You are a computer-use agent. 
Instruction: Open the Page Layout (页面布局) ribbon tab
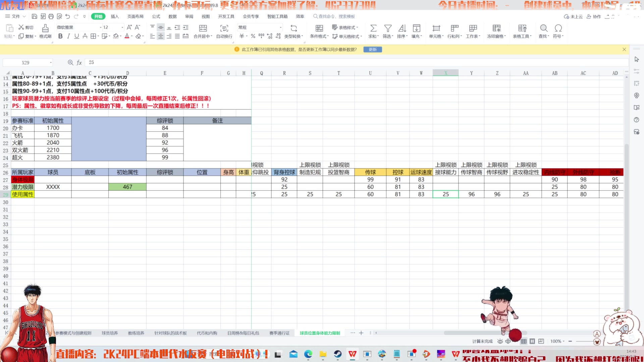coord(136,16)
